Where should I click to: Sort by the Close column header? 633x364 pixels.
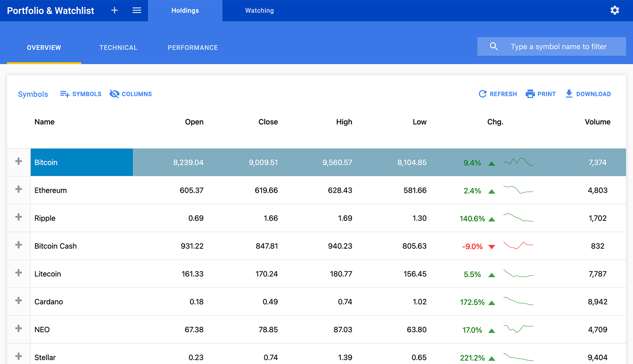coord(268,122)
